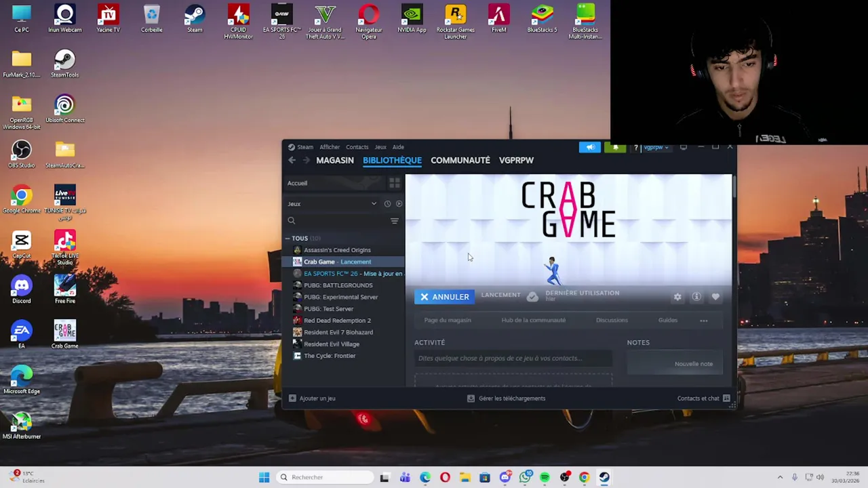868x488 pixels.
Task: Select The Cycle: Frontier
Action: [329, 356]
